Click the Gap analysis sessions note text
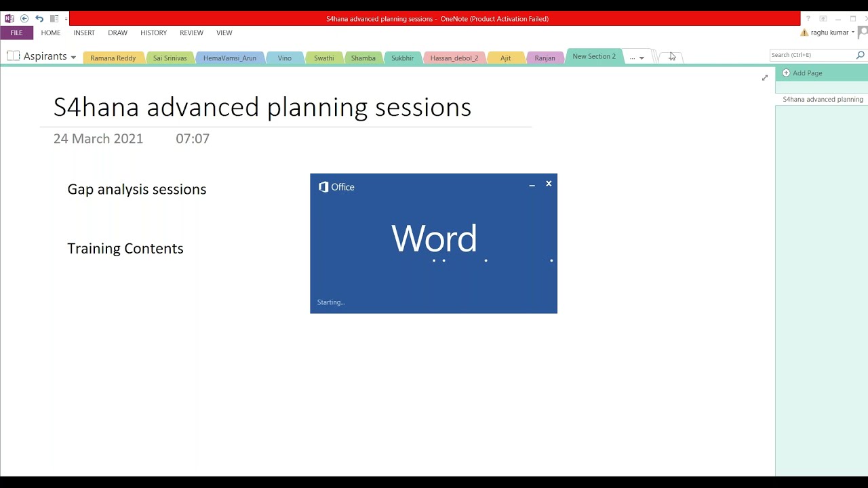The height and width of the screenshot is (488, 868). [x=137, y=189]
